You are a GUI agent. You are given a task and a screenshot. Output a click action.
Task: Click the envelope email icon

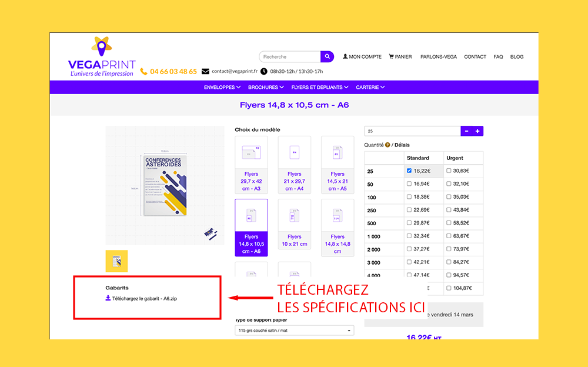[x=205, y=71]
